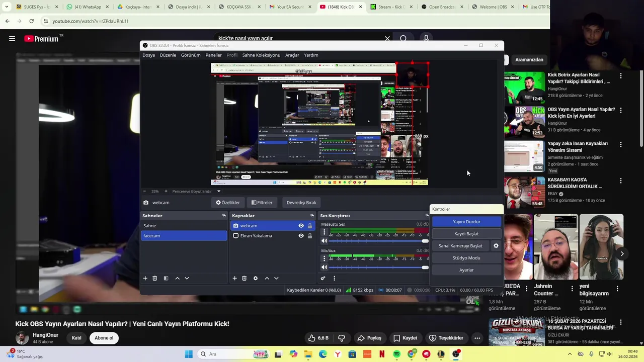Open options for OBS Yayın Ayarları video

coord(620,110)
